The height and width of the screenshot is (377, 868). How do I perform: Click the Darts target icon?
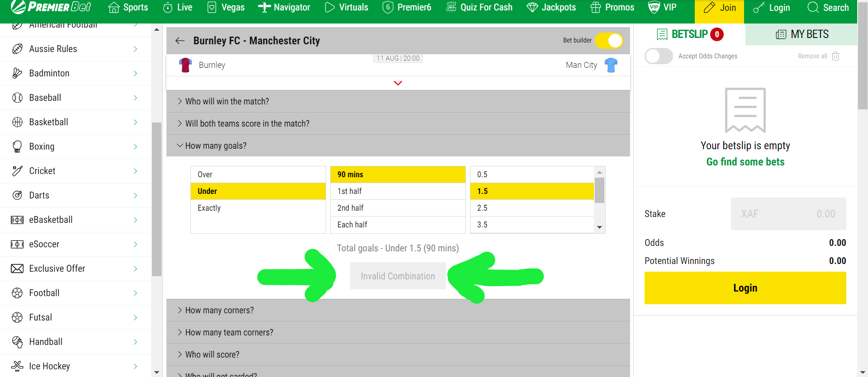click(x=17, y=195)
